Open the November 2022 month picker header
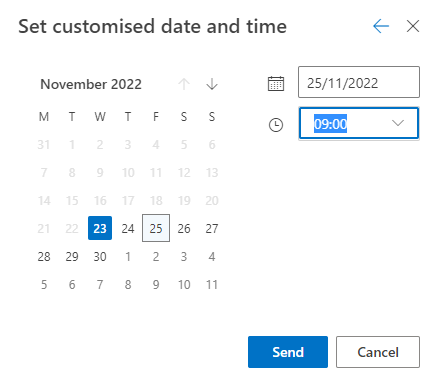The width and height of the screenshot is (438, 389). tap(91, 84)
